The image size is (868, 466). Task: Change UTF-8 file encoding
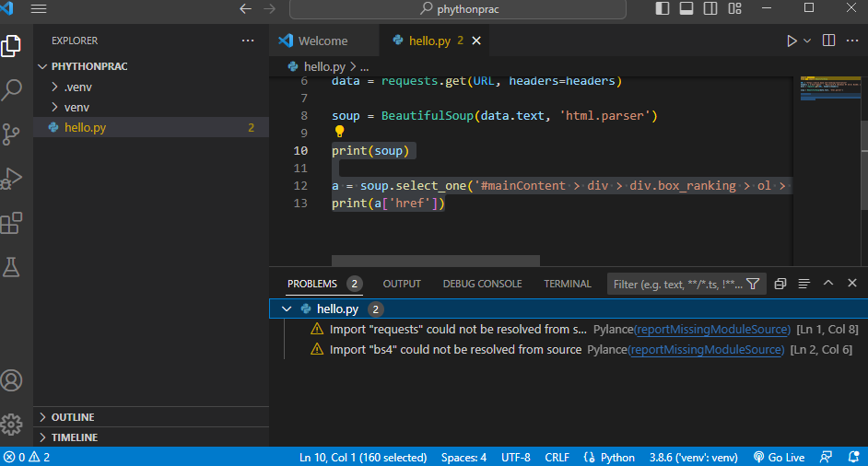coord(515,457)
